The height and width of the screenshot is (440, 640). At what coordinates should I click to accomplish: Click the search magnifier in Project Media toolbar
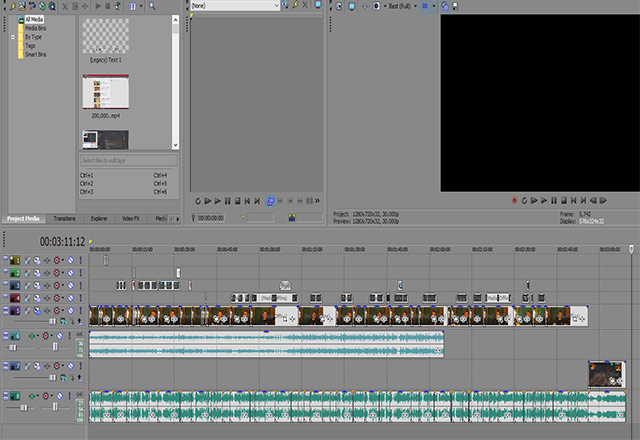[x=152, y=6]
